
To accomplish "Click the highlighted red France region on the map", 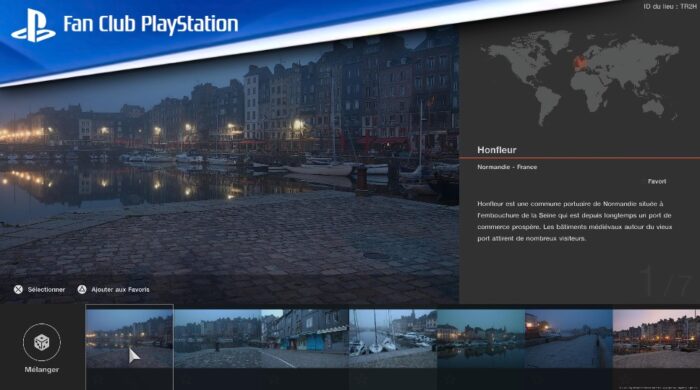I will point(580,62).
